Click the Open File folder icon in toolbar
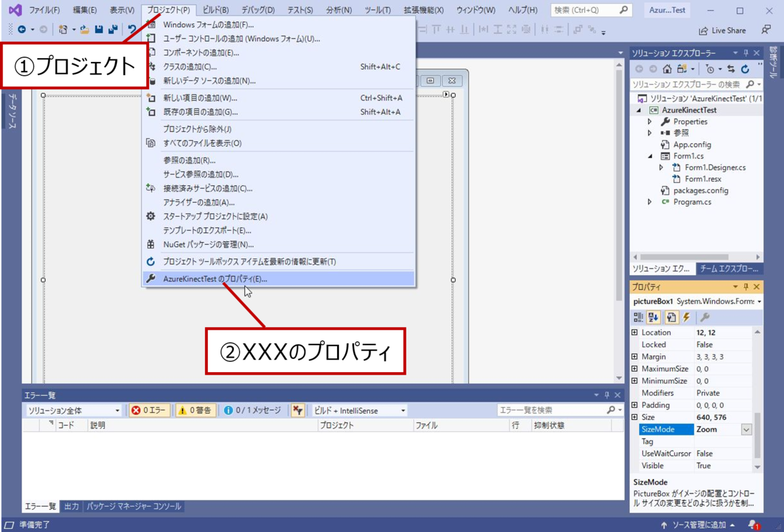The image size is (784, 532). [x=85, y=29]
